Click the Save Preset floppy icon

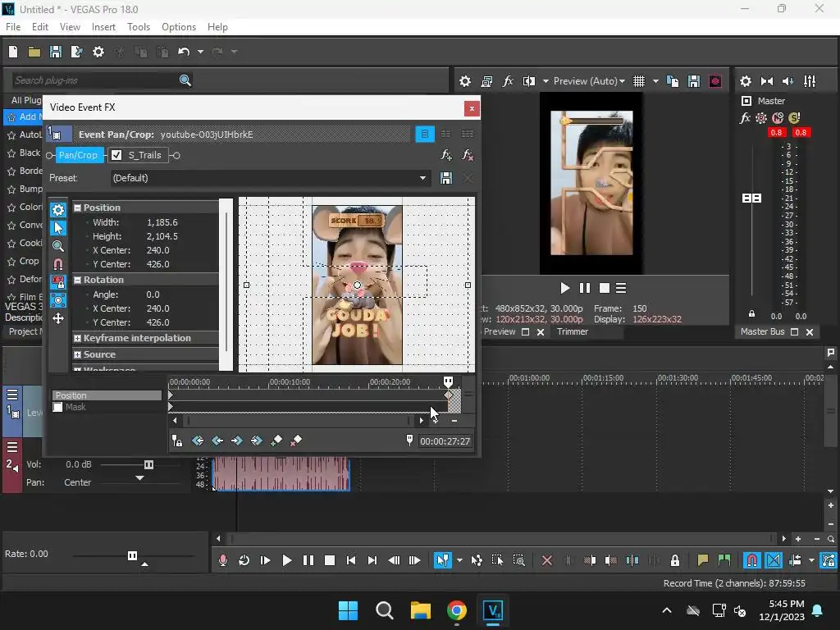click(x=446, y=178)
